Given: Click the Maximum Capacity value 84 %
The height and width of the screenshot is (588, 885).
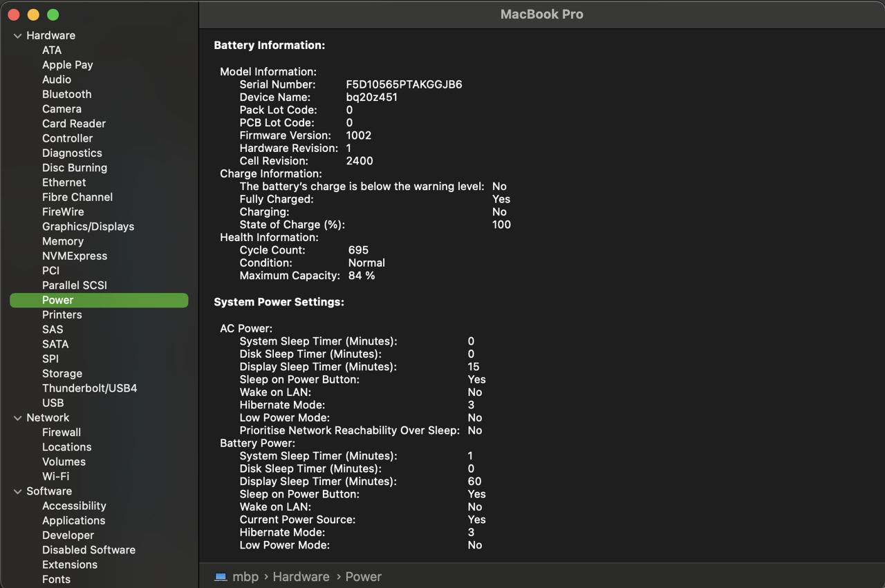Looking at the screenshot, I should coord(362,276).
